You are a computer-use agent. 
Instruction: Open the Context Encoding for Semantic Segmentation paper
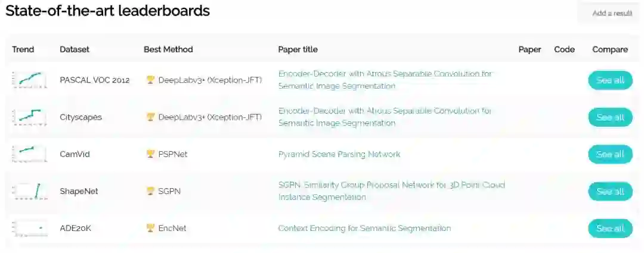pyautogui.click(x=364, y=228)
